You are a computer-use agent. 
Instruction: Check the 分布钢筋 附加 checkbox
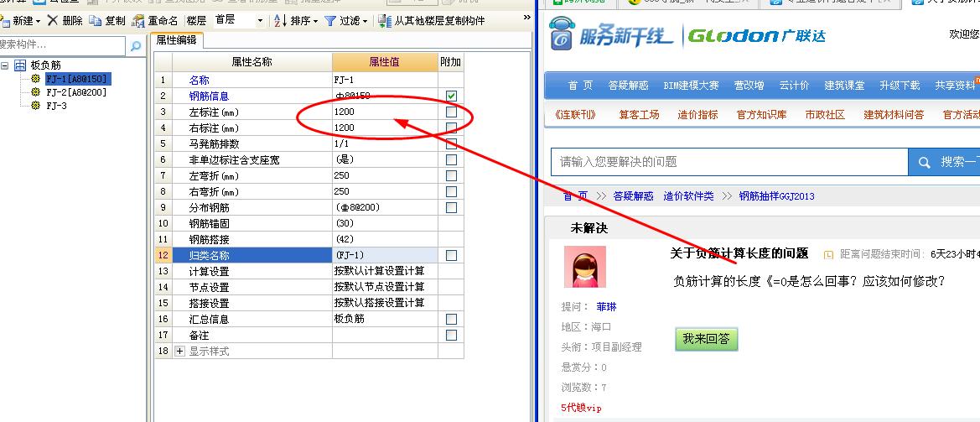point(451,207)
